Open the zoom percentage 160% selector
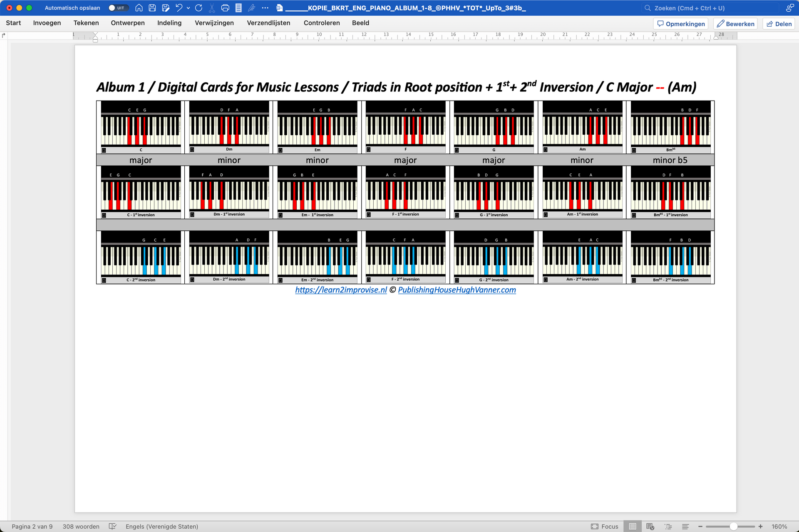The image size is (799, 532). coord(779,526)
